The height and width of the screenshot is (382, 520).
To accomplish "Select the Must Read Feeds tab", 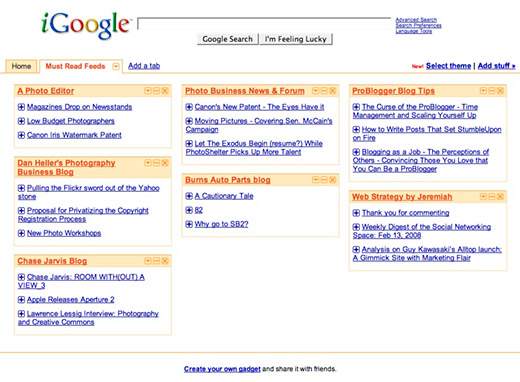I will 75,66.
